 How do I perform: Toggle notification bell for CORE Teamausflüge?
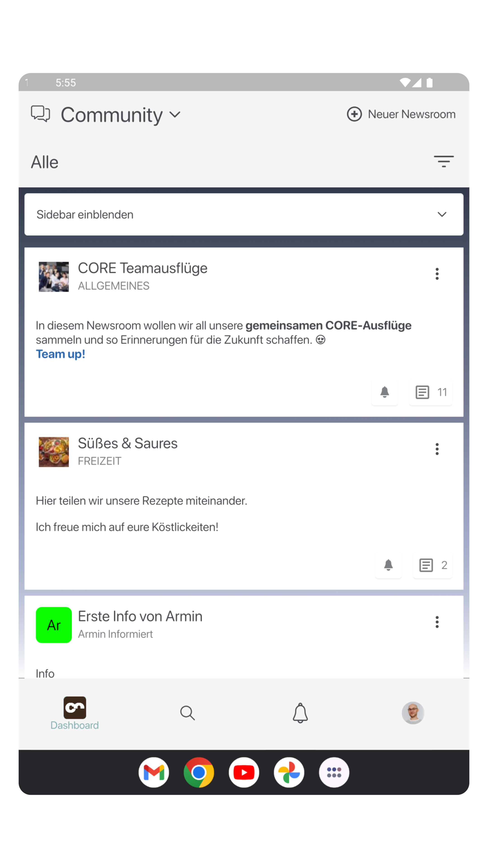(385, 392)
